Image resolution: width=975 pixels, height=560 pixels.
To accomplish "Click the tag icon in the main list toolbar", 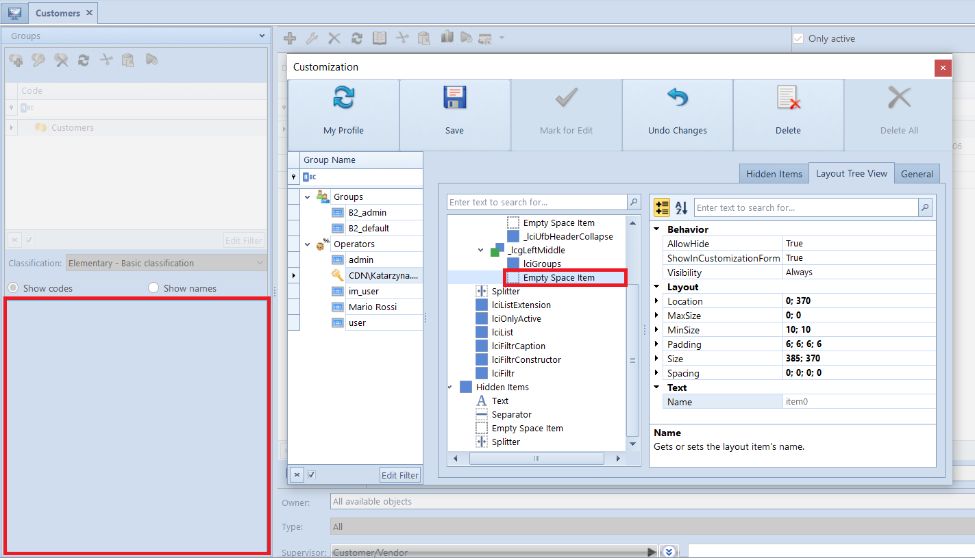I will coord(467,38).
